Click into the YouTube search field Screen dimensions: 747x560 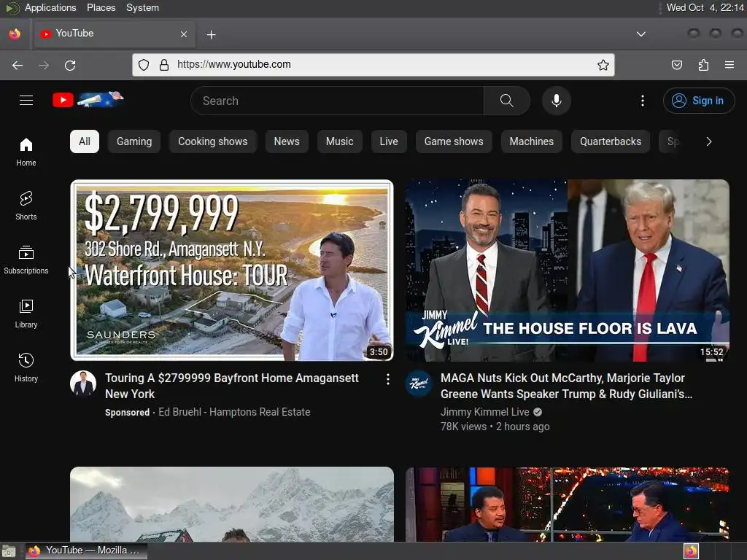(x=337, y=101)
